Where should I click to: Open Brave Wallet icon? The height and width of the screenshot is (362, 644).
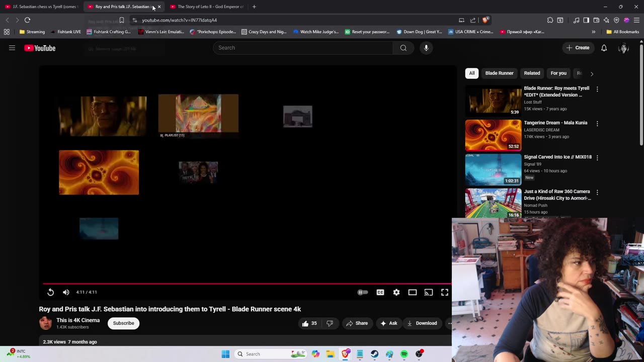click(596, 20)
